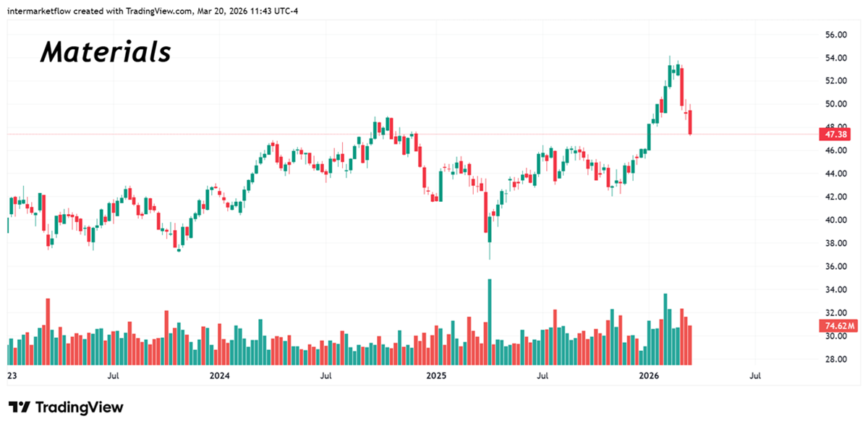Select the latest red candlestick at right edge
The height and width of the screenshot is (429, 868).
690,123
